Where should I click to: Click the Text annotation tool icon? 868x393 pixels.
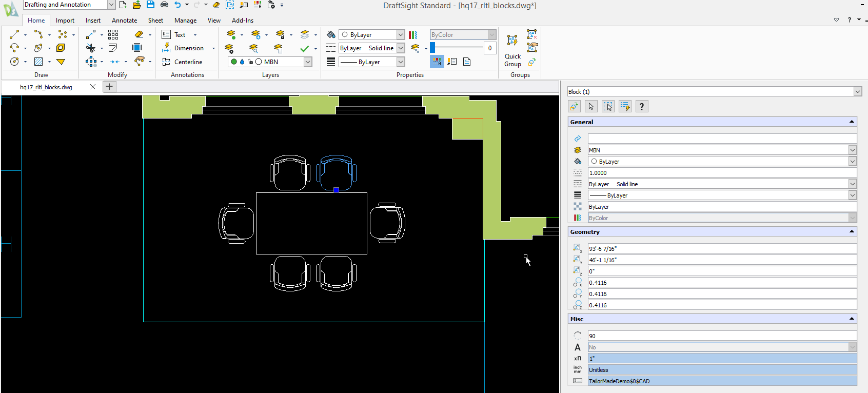point(166,34)
